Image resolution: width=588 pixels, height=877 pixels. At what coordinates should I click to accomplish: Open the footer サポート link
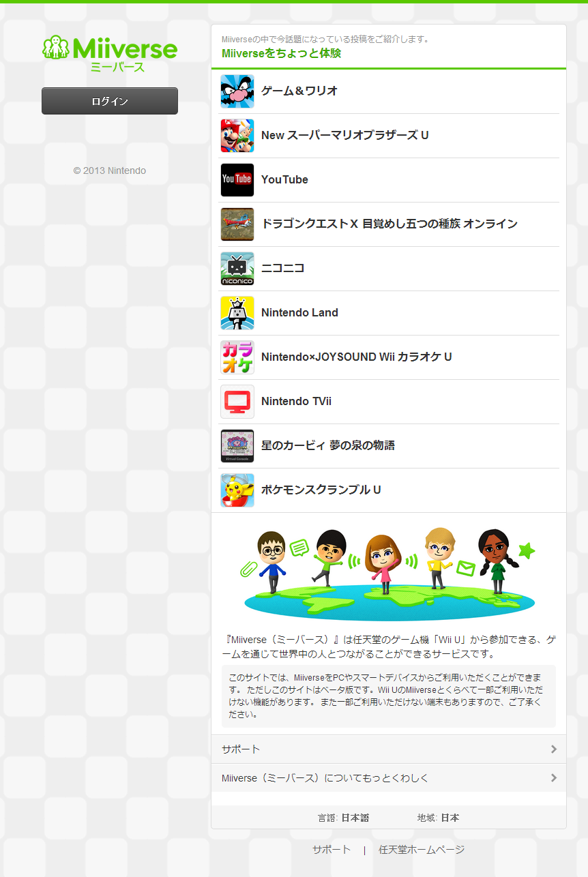pos(332,850)
